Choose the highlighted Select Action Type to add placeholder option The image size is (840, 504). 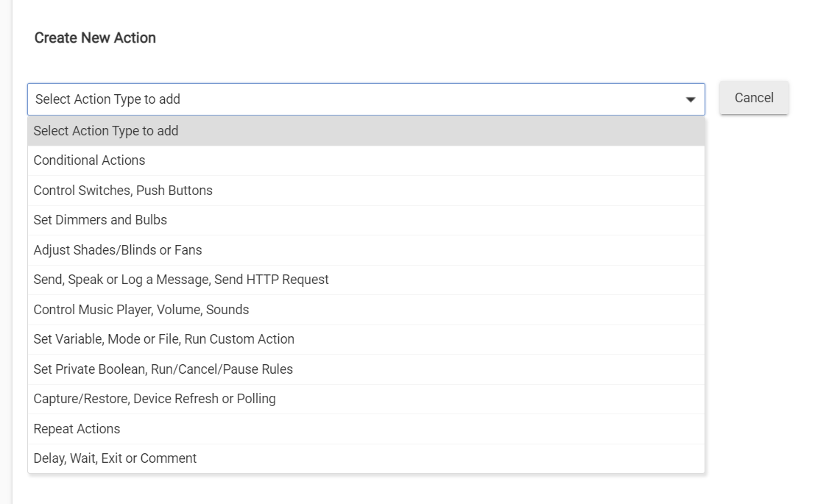tap(366, 131)
